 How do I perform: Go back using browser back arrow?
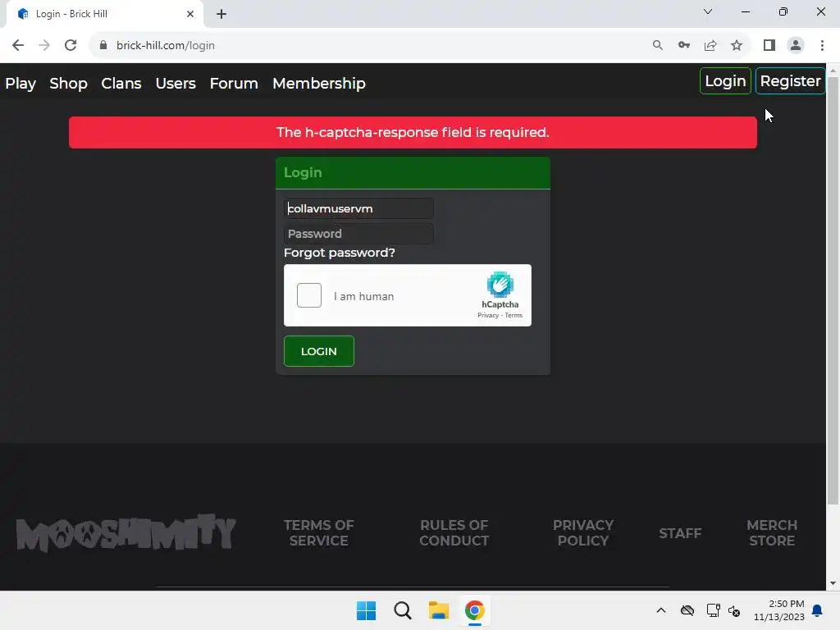pos(18,46)
